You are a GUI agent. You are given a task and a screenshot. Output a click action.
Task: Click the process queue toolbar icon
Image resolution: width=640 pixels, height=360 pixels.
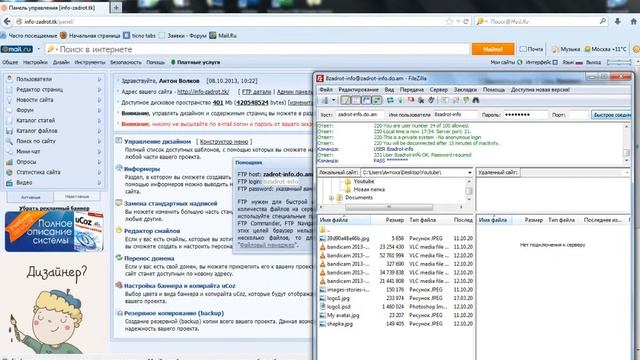(400, 100)
